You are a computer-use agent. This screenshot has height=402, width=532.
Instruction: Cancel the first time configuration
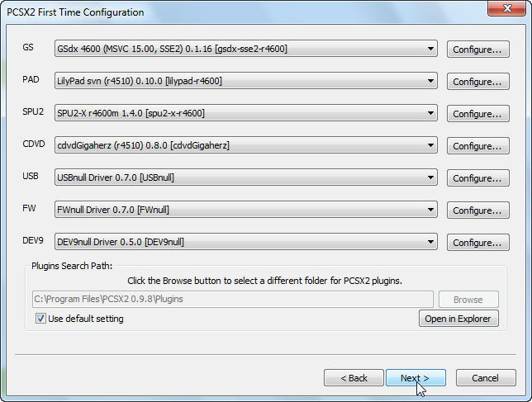coord(486,378)
